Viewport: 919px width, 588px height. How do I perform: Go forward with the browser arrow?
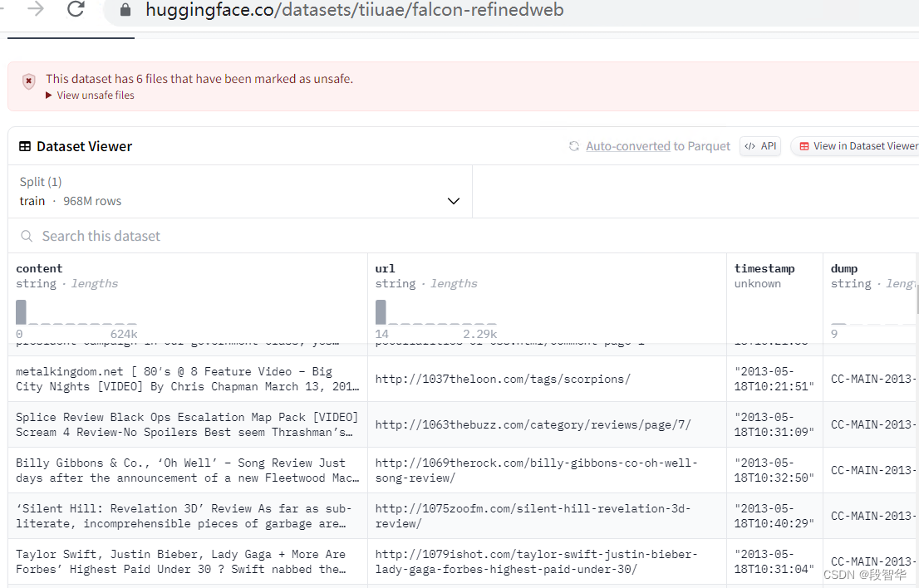coord(36,9)
